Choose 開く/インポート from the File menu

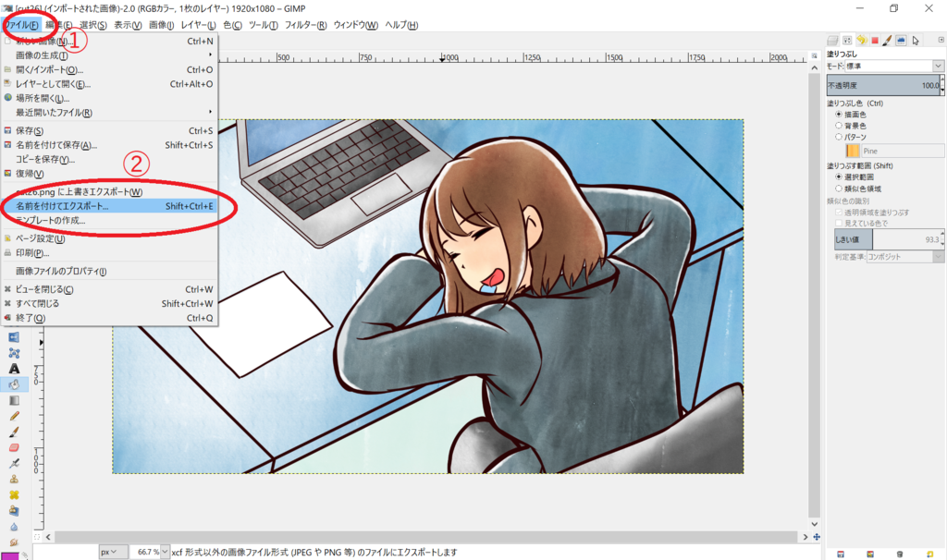point(110,70)
